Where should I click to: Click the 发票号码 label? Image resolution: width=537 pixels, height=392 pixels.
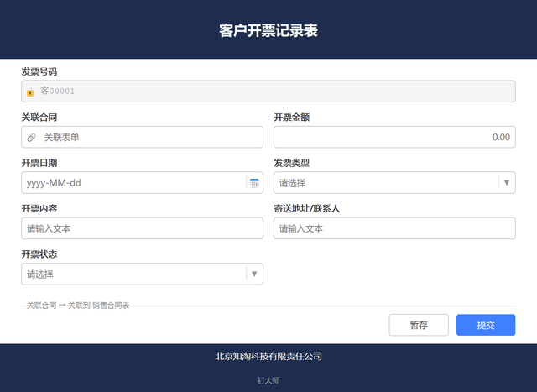tap(39, 71)
